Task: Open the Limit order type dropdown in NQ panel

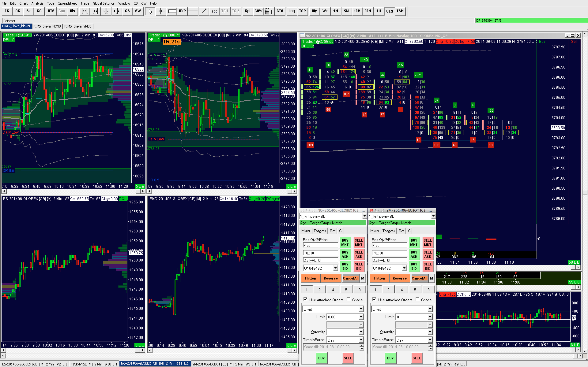Action: click(361, 309)
